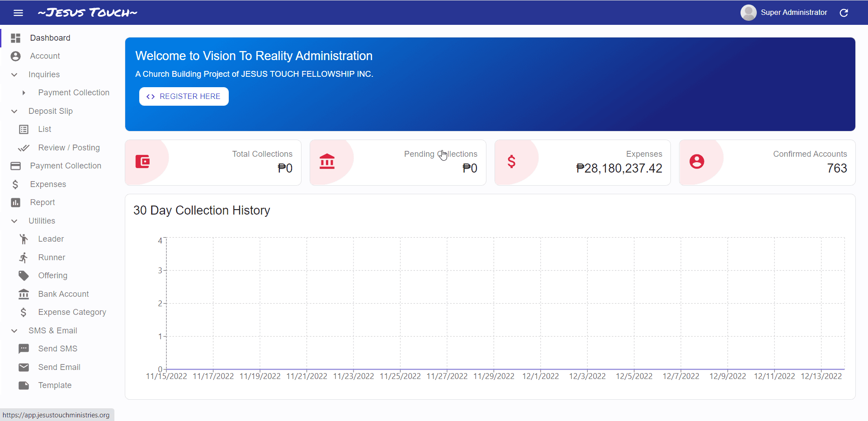Click the Offering tag icon

[24, 276]
